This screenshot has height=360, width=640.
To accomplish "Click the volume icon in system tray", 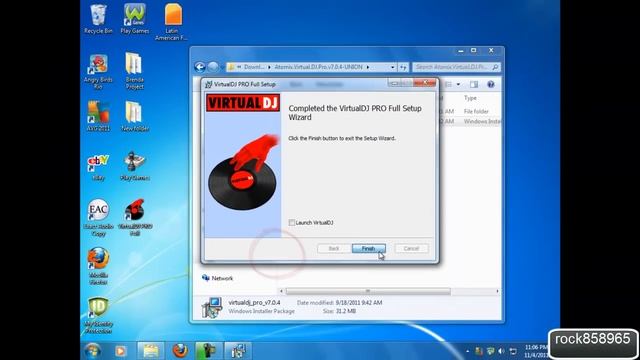I will click(502, 351).
